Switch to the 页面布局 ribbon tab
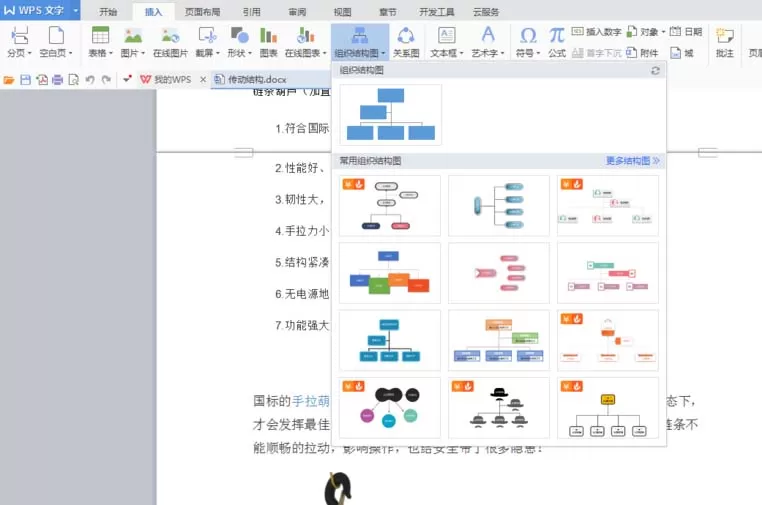 point(202,12)
